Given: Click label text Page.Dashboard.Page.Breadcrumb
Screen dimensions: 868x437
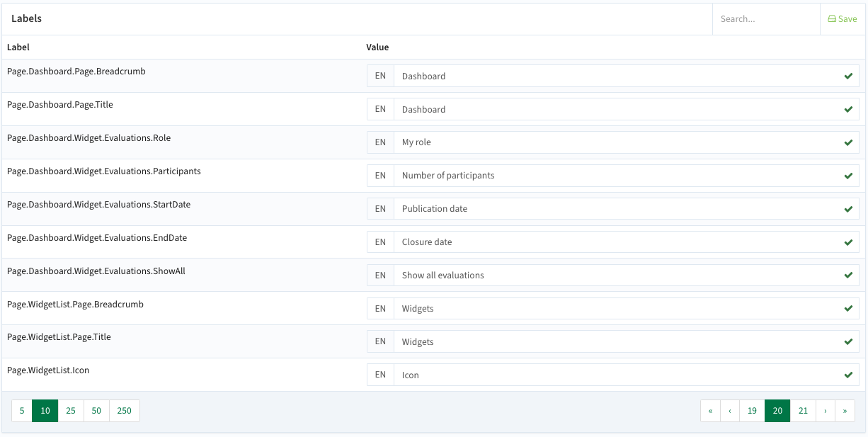Looking at the screenshot, I should coord(76,72).
